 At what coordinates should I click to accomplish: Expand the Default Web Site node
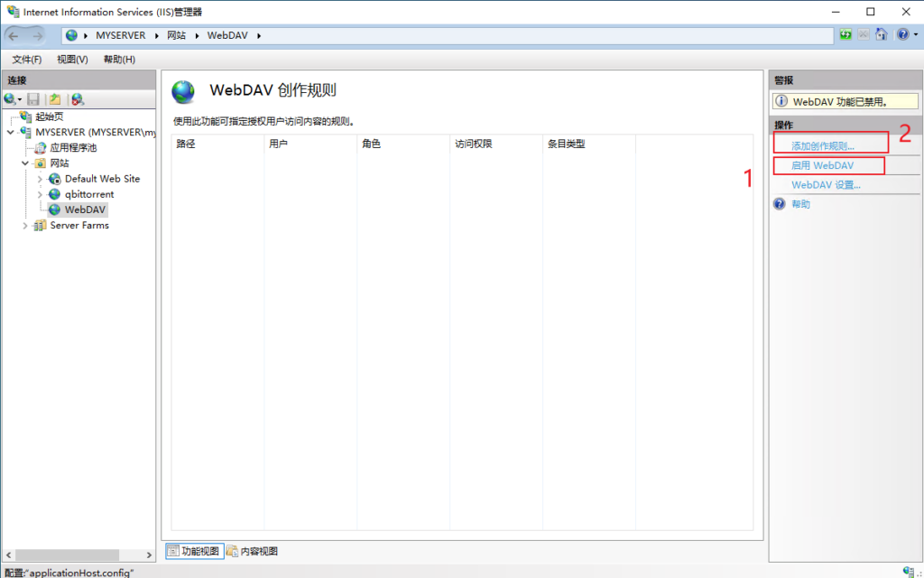point(40,179)
